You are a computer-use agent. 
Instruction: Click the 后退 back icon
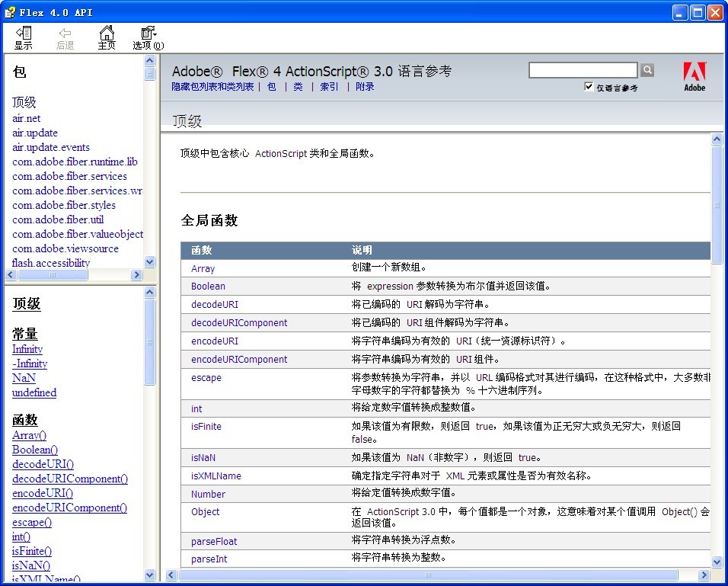pos(65,37)
